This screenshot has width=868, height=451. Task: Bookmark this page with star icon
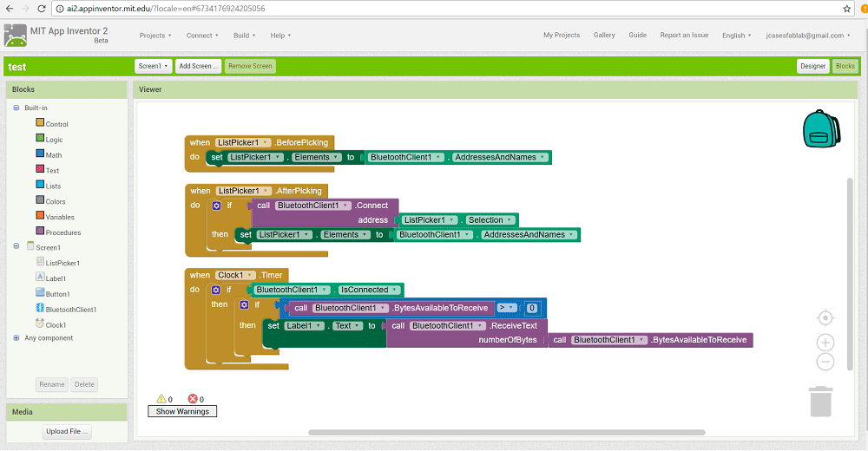[x=847, y=9]
